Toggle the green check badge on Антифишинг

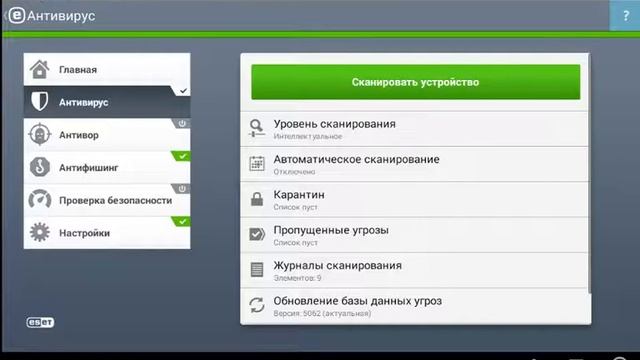(182, 156)
